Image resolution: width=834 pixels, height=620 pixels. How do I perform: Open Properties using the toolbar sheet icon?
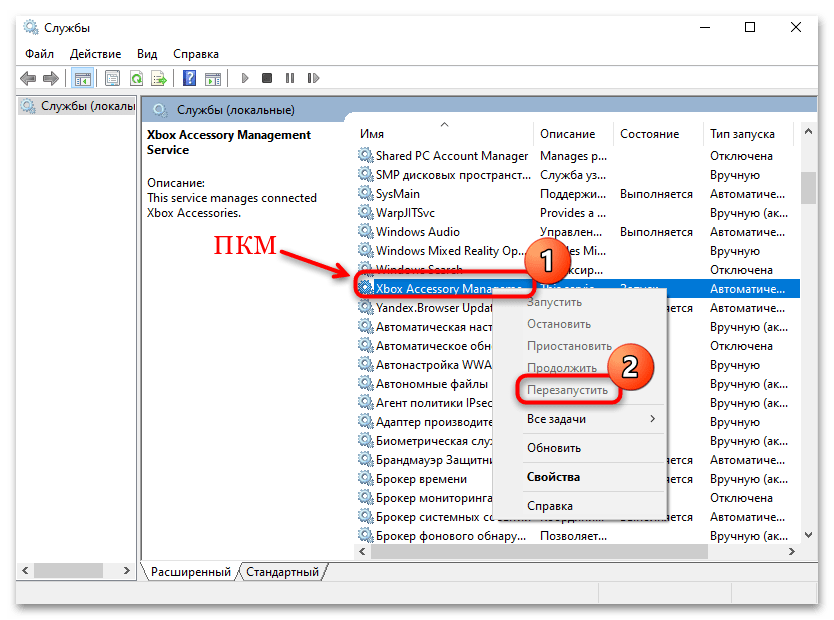tap(112, 79)
